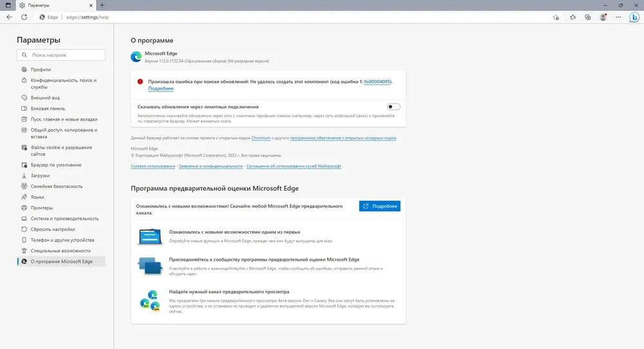Screen dimensions: 644x349
Task: Click the laptop illustration for новыми возможностями
Action: tap(150, 236)
